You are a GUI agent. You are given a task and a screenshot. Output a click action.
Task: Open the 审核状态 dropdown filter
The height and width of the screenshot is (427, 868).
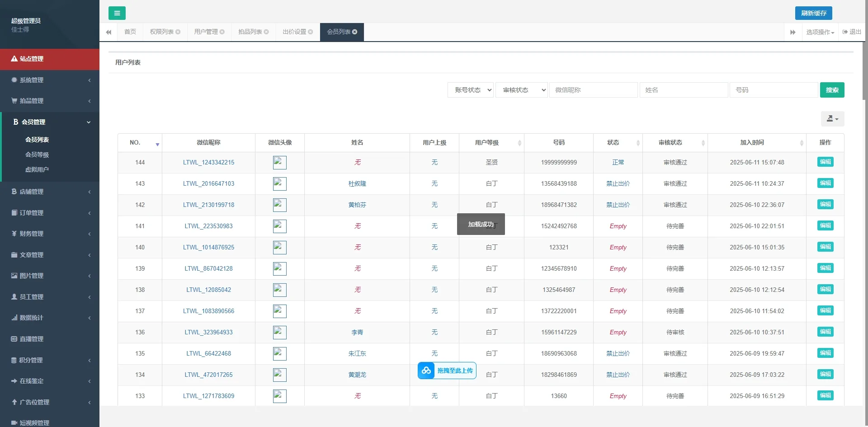[x=521, y=90]
